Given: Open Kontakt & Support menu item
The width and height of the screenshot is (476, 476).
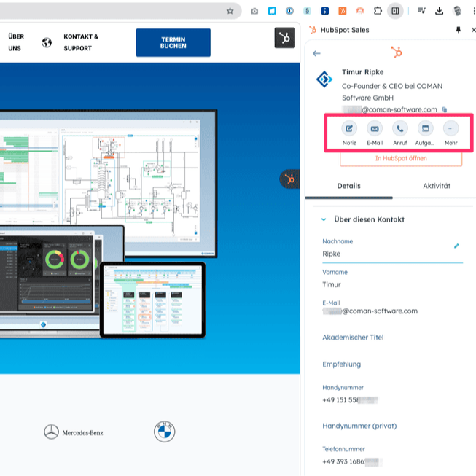Looking at the screenshot, I should point(81,42).
